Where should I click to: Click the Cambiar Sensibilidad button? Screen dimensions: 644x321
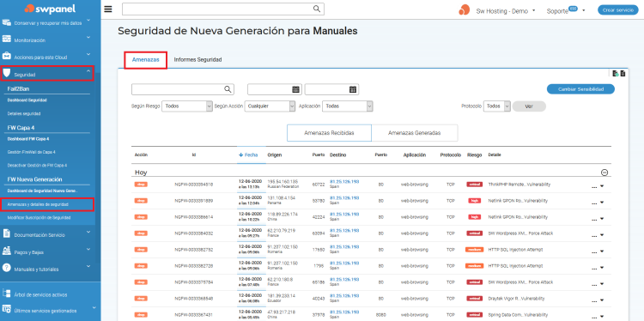pyautogui.click(x=580, y=89)
